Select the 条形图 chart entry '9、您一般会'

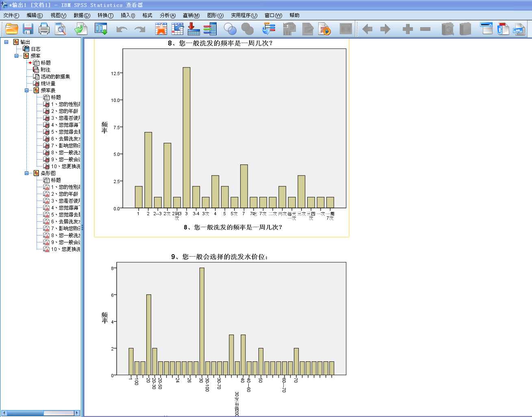coord(65,242)
